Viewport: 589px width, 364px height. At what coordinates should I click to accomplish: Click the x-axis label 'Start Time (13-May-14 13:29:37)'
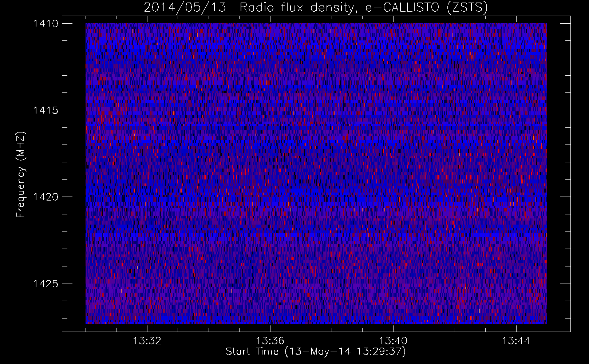pos(316,352)
